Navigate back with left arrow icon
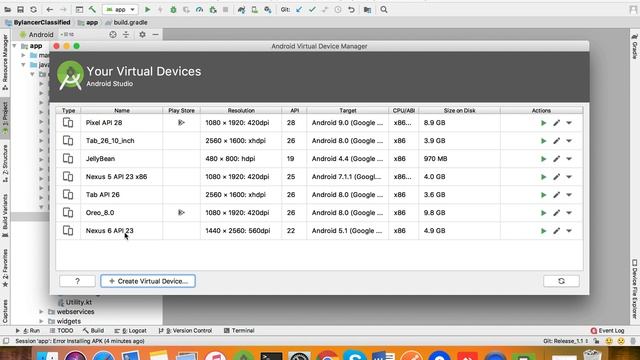 tap(49, 9)
